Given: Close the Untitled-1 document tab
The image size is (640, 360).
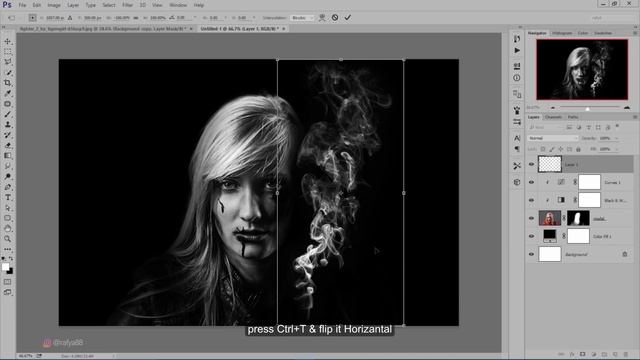Looking at the screenshot, I should click(284, 29).
